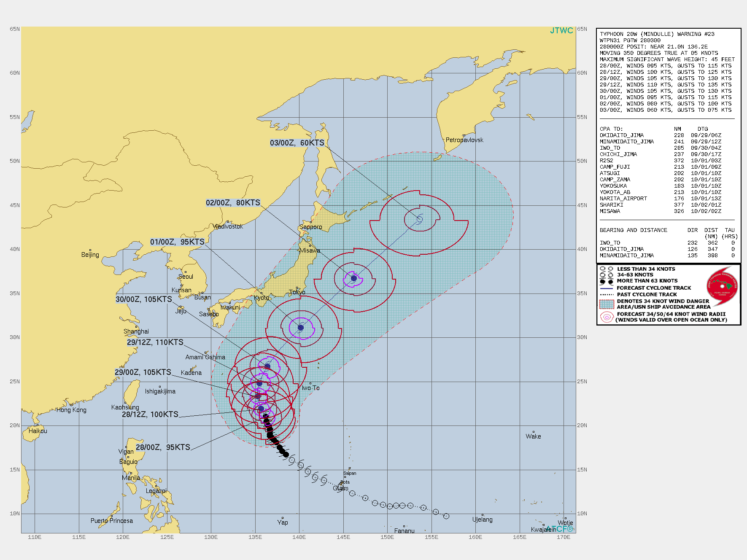Click the Petropavlovsk label on the map
Viewport: 747px width, 560px height.
click(x=464, y=140)
